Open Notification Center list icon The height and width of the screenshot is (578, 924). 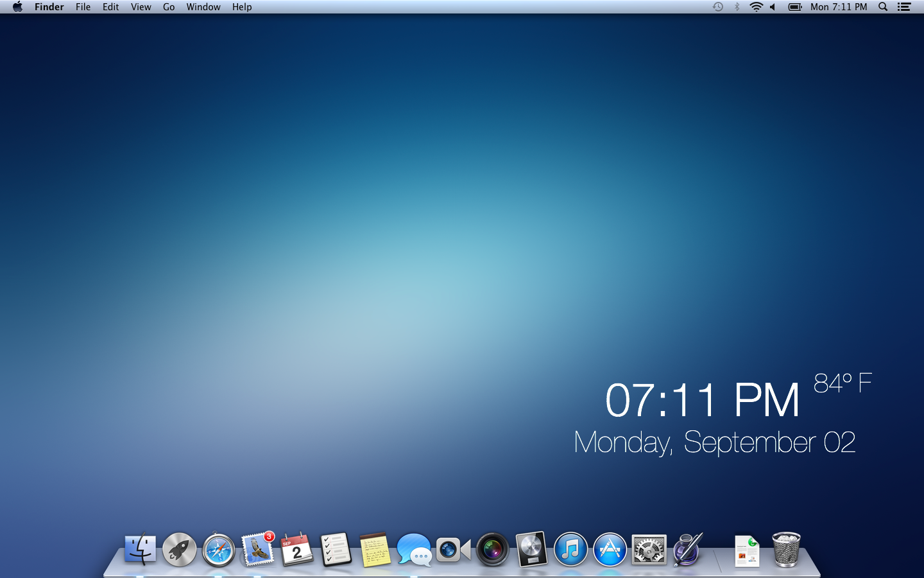click(904, 7)
